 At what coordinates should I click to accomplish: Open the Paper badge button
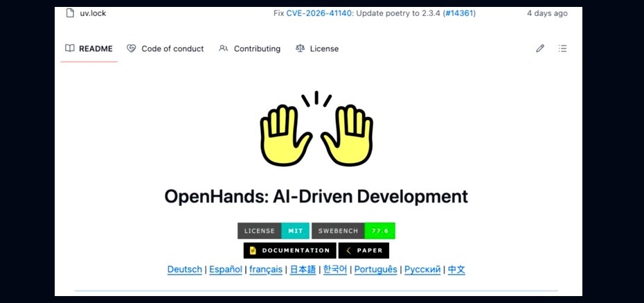coord(364,250)
